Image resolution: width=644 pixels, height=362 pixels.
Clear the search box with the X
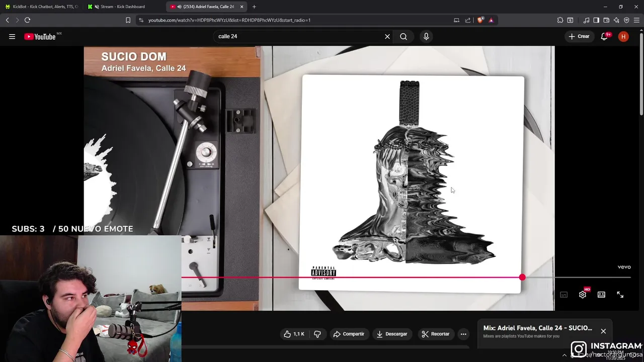click(x=387, y=36)
